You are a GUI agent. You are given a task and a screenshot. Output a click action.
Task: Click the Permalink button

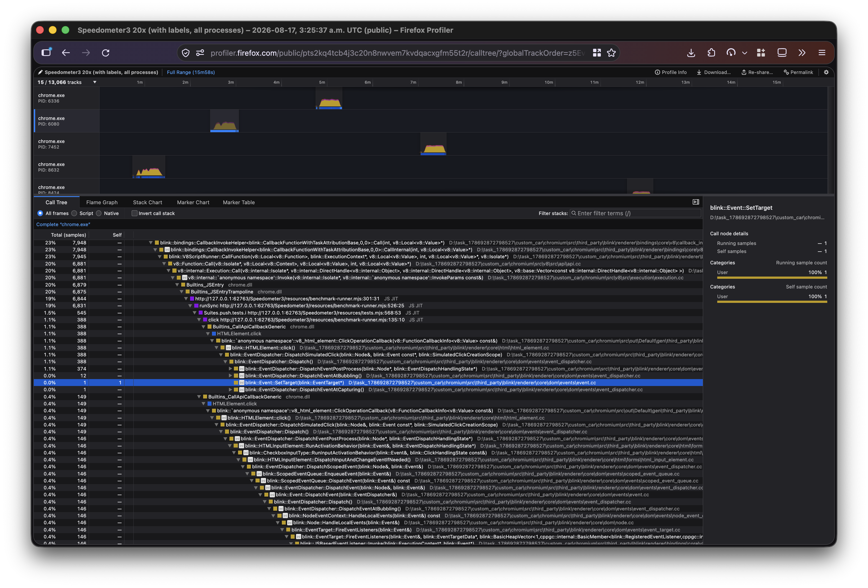pyautogui.click(x=798, y=72)
